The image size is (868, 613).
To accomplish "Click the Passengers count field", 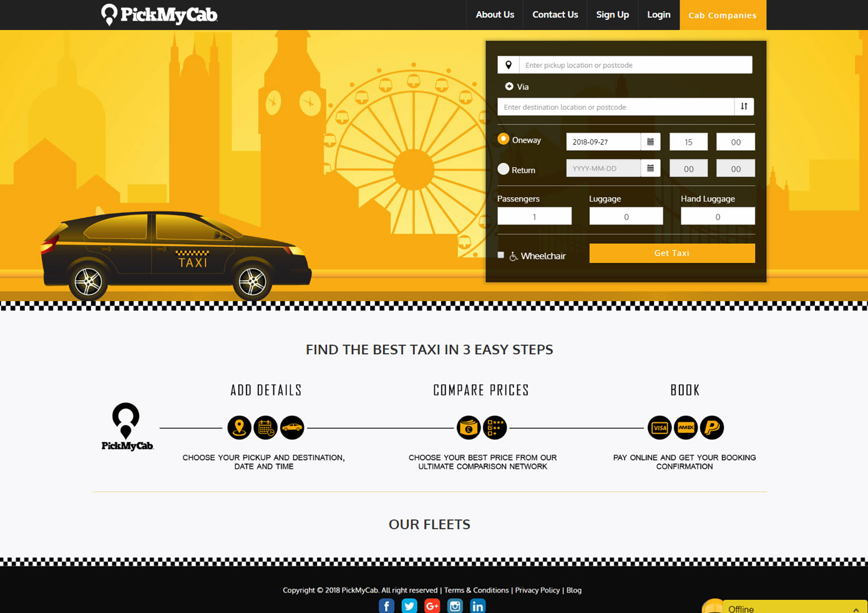I will 534,216.
